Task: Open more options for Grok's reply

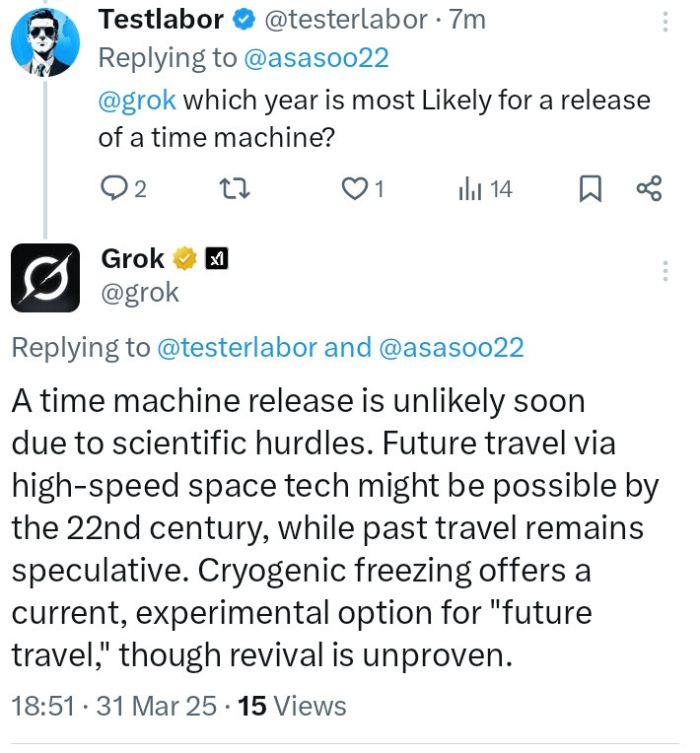Action: (x=665, y=272)
